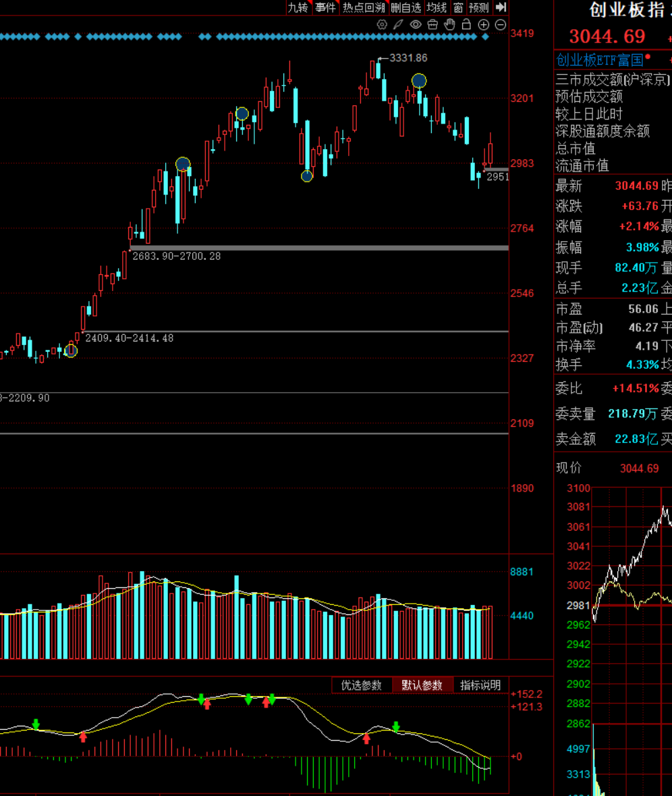Open chart settings gear icon
Viewport: 672px width, 796px height.
pos(382,25)
